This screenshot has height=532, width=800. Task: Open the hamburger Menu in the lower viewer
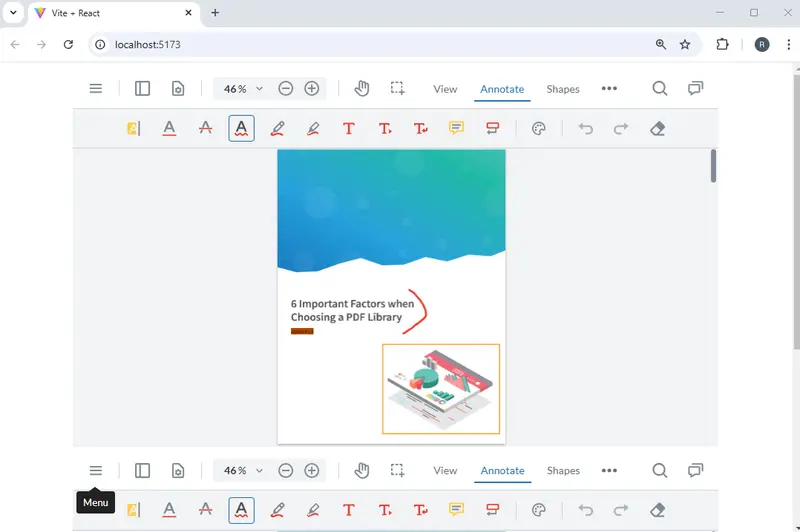[x=95, y=470]
